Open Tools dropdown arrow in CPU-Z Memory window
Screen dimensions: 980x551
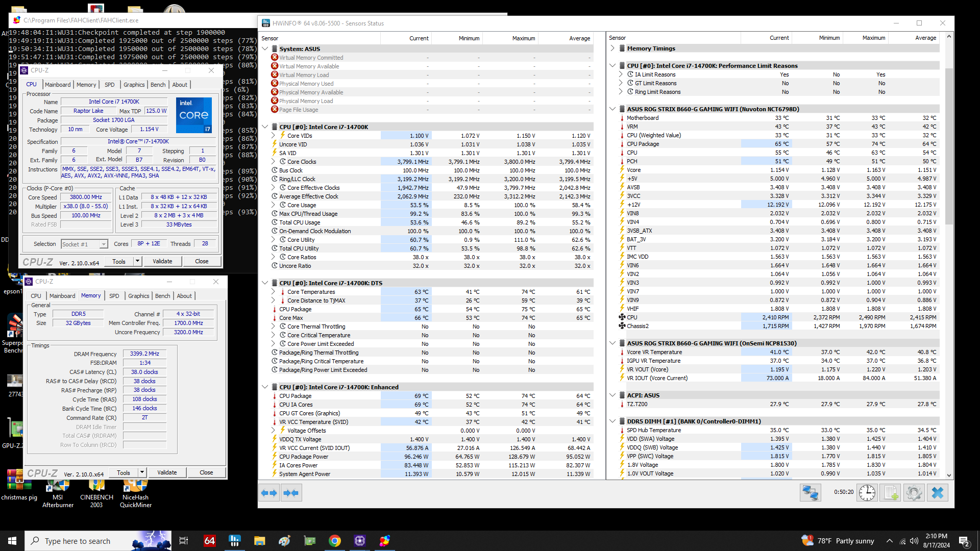(142, 472)
